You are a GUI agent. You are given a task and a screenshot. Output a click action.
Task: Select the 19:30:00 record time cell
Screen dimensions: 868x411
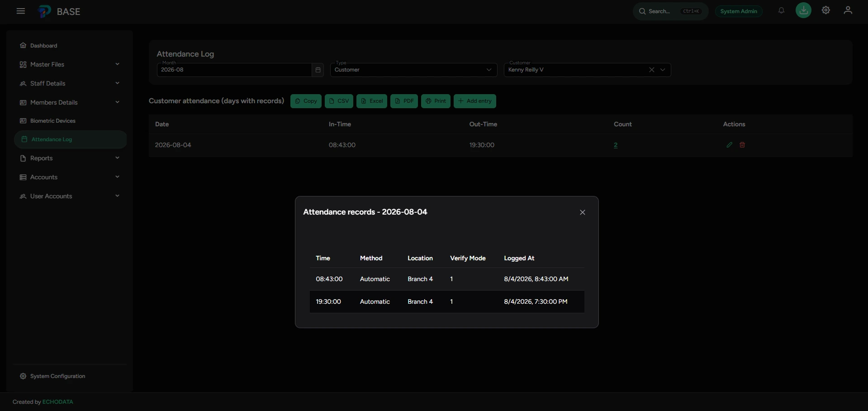click(328, 301)
